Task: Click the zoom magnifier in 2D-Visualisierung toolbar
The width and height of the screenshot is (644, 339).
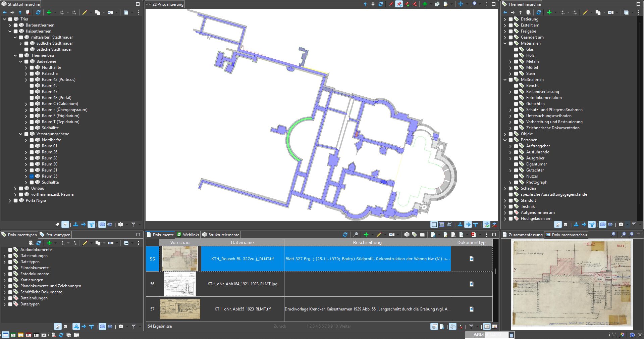Action: [474, 4]
